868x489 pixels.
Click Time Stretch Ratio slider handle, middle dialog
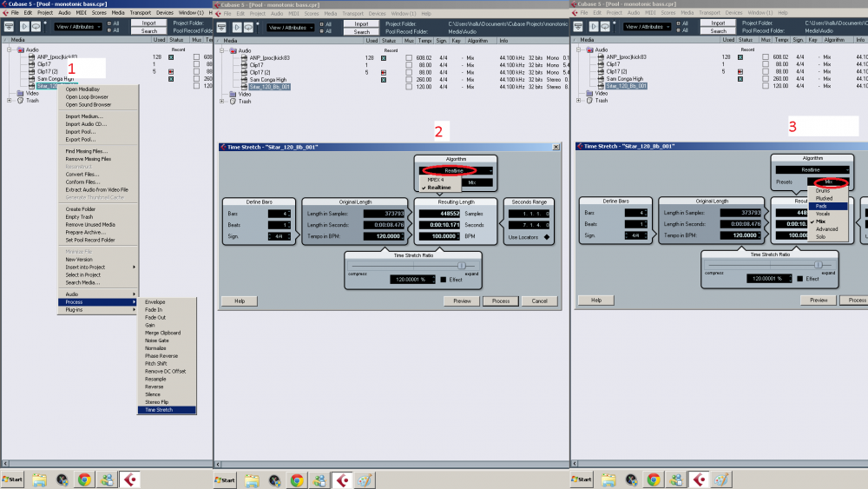pyautogui.click(x=462, y=266)
